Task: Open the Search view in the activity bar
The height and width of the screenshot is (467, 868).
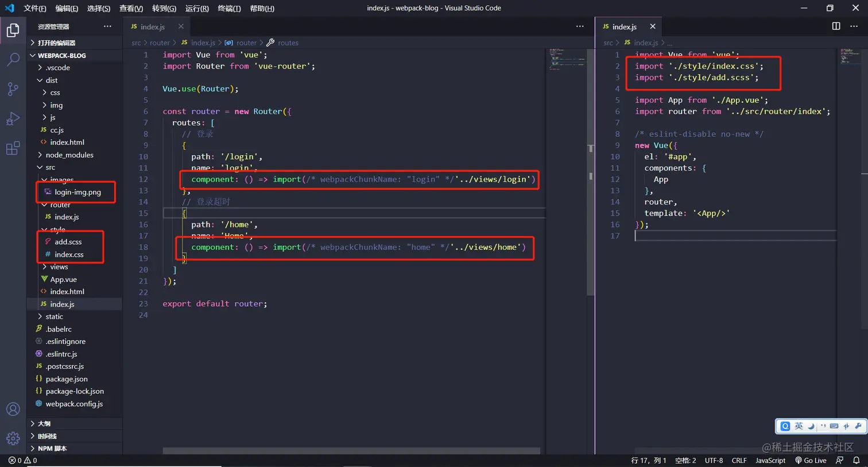Action: click(13, 59)
